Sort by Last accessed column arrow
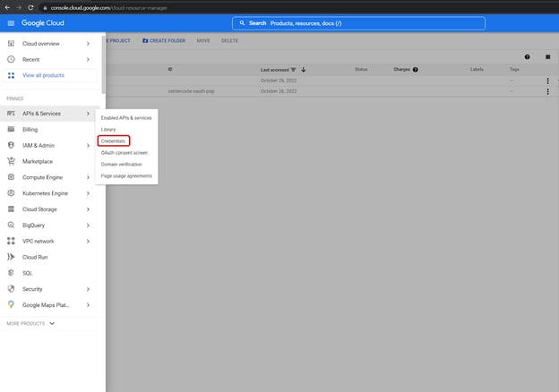This screenshot has width=559, height=392. click(304, 69)
